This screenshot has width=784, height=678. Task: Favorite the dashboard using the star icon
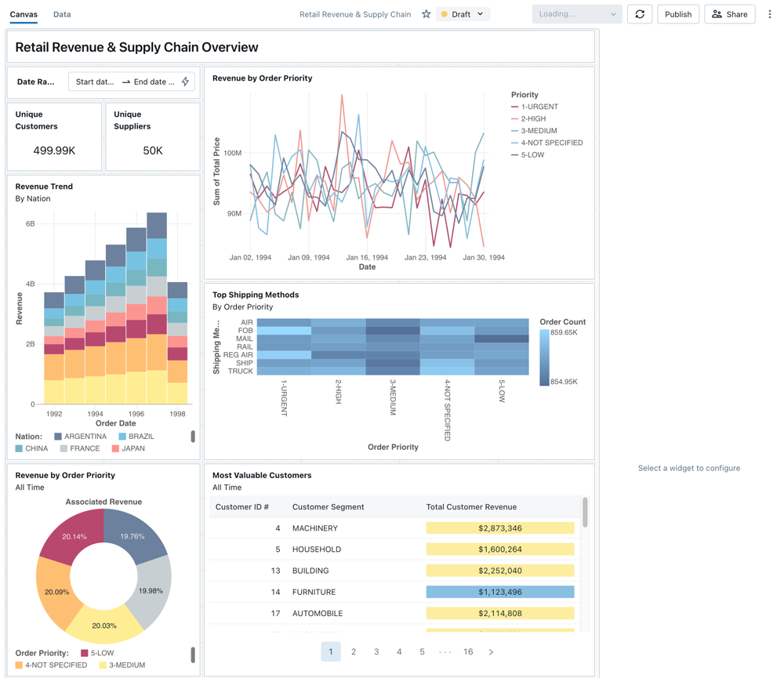[x=426, y=13]
